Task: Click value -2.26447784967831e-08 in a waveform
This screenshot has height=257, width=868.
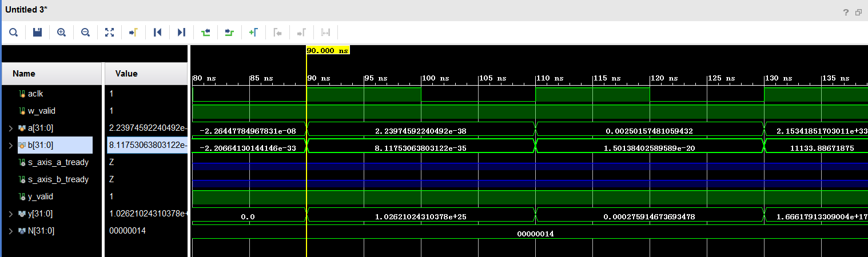Action: [x=248, y=131]
